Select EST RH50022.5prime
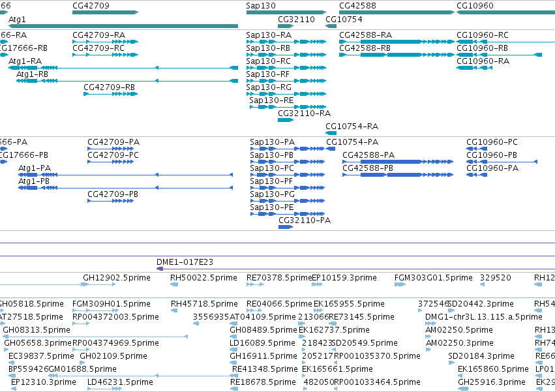This screenshot has height=392, width=555. point(173,284)
